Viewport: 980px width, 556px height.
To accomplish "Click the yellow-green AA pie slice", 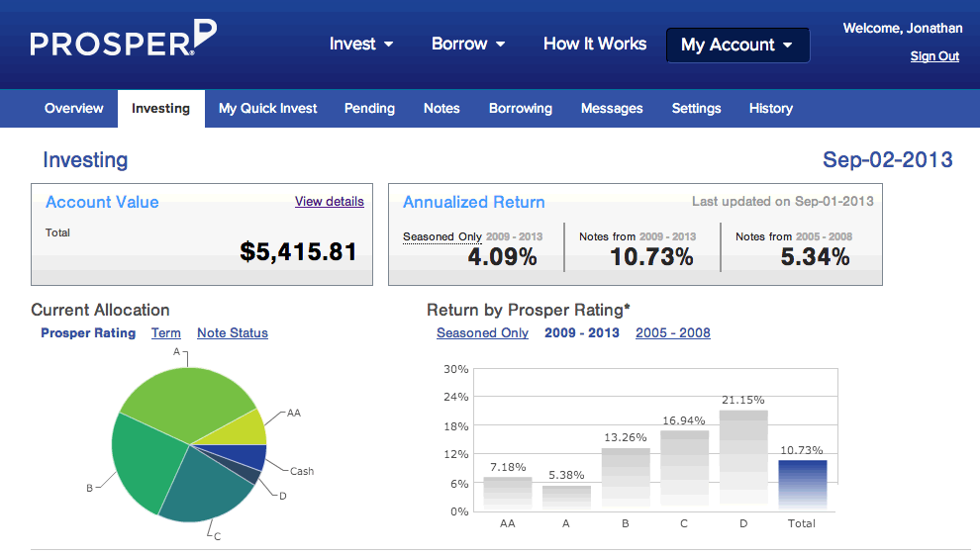I will click(241, 431).
